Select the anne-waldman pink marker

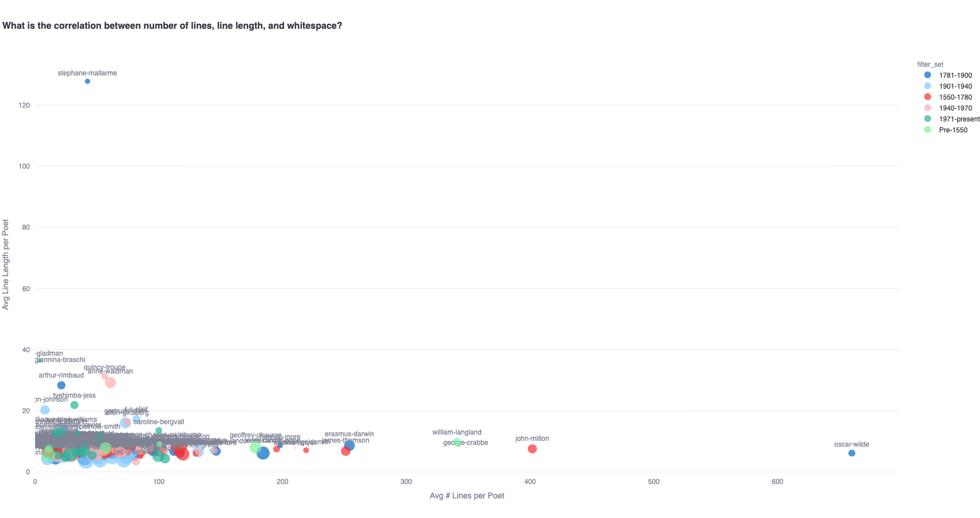110,382
